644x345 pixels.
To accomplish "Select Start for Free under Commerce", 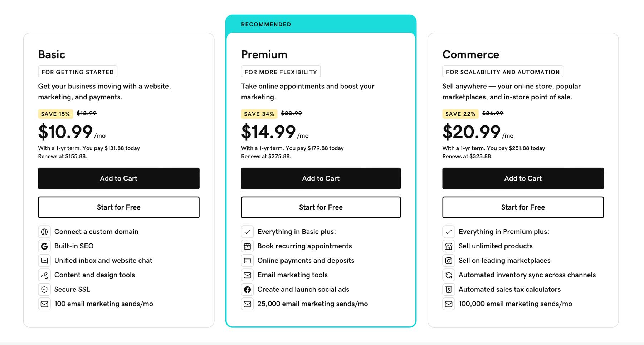I will 523,207.
